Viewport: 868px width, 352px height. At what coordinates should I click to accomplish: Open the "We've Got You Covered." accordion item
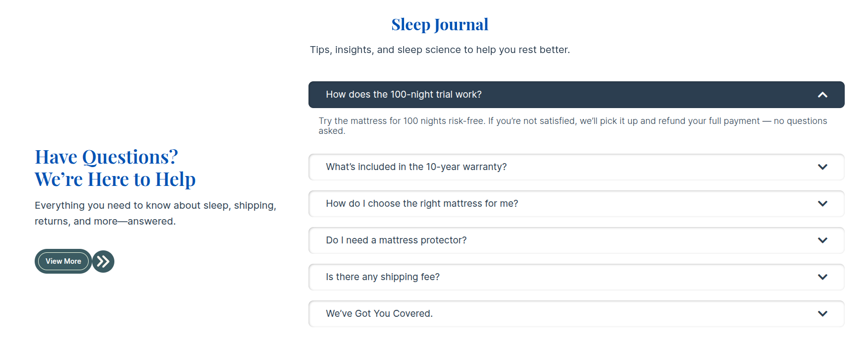379,314
